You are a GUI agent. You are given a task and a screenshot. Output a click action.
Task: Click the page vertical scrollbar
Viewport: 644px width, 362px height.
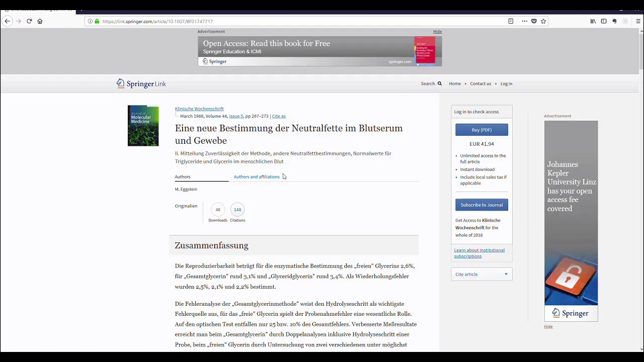[641, 191]
